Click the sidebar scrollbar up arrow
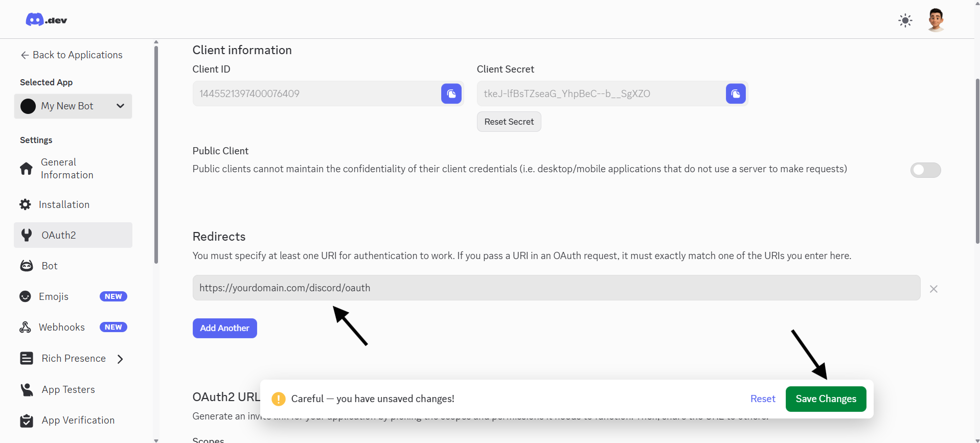The height and width of the screenshot is (443, 980). (x=156, y=42)
